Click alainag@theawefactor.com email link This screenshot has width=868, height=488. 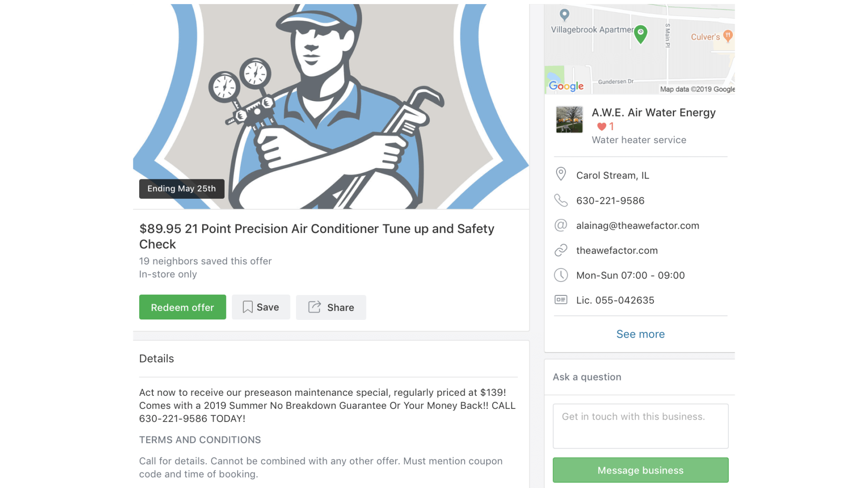tap(638, 225)
